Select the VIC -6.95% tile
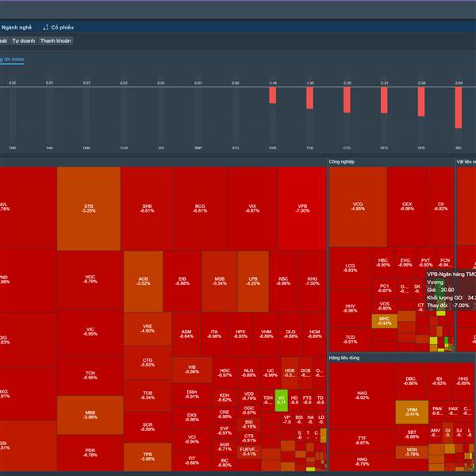The width and height of the screenshot is (476, 476). click(x=90, y=332)
